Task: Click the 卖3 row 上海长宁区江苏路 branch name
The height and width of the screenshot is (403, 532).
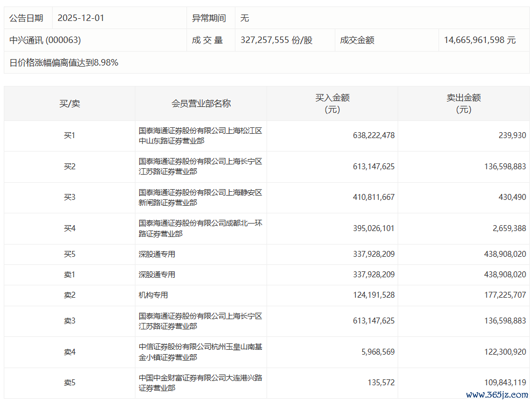Action: pyautogui.click(x=200, y=321)
